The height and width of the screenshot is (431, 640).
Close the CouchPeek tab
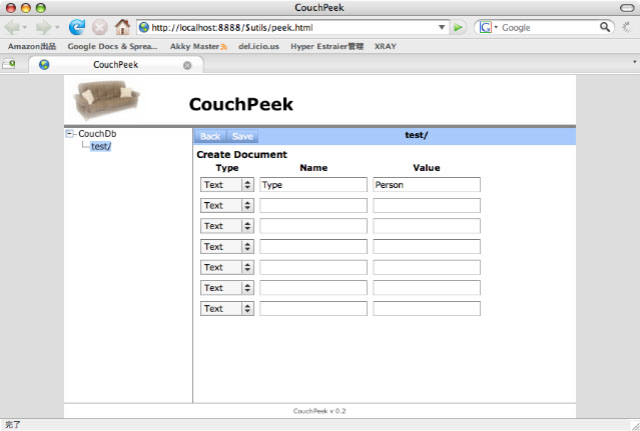[187, 65]
